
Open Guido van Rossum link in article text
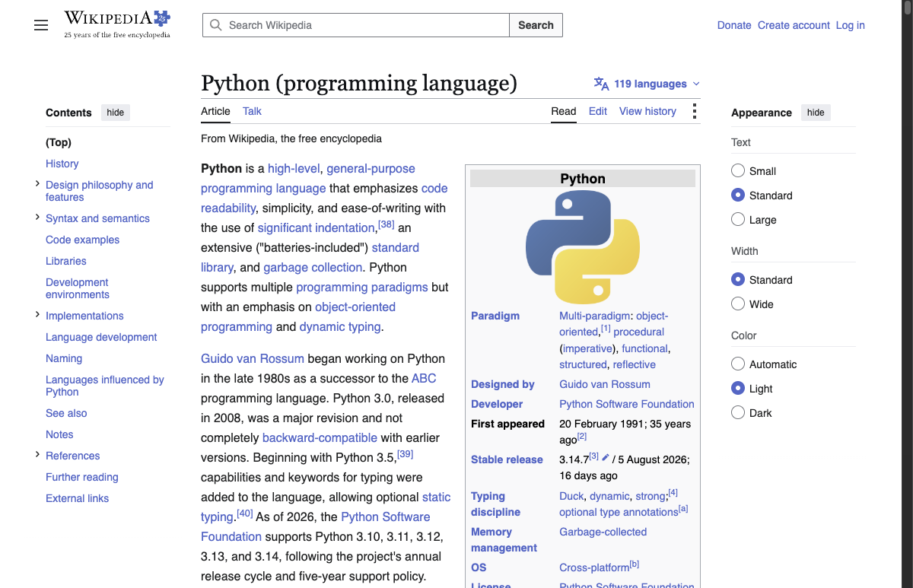pyautogui.click(x=253, y=358)
